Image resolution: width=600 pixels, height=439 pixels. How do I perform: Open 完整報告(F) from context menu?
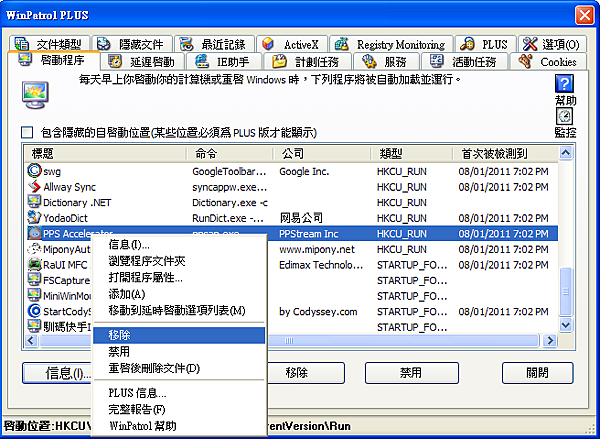pos(179,409)
